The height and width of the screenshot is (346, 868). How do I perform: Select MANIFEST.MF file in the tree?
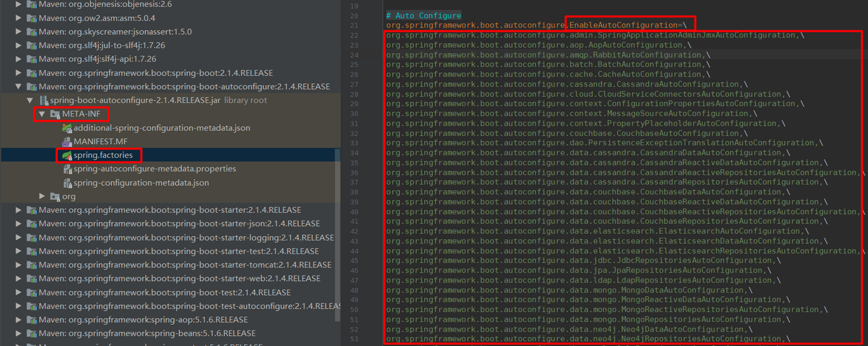point(101,142)
